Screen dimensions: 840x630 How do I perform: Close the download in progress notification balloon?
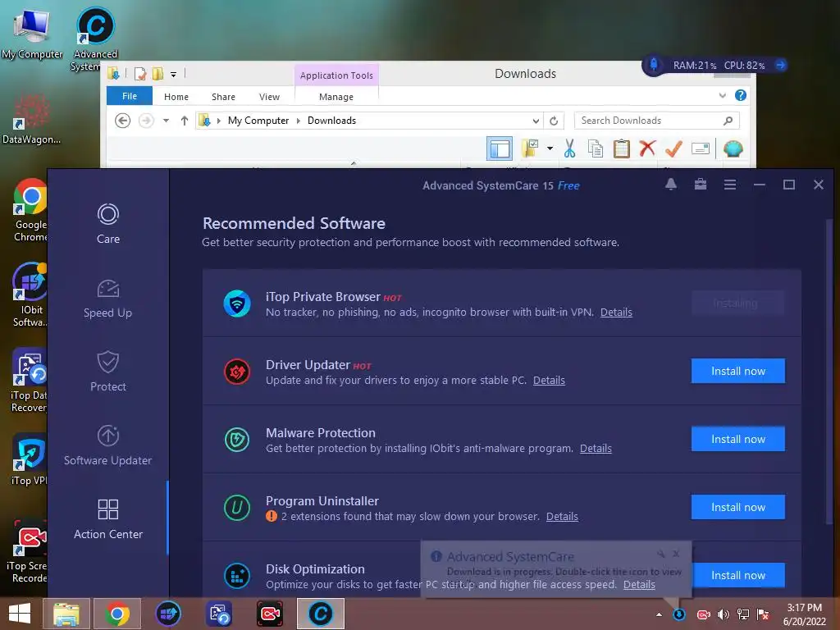coord(676,554)
